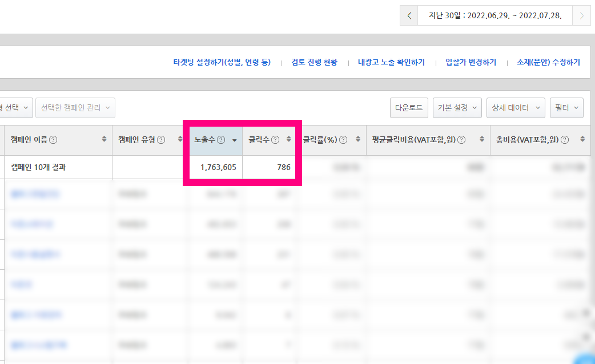This screenshot has height=364, width=595.
Task: Open 입찰가 변경하기 link
Action: click(471, 62)
